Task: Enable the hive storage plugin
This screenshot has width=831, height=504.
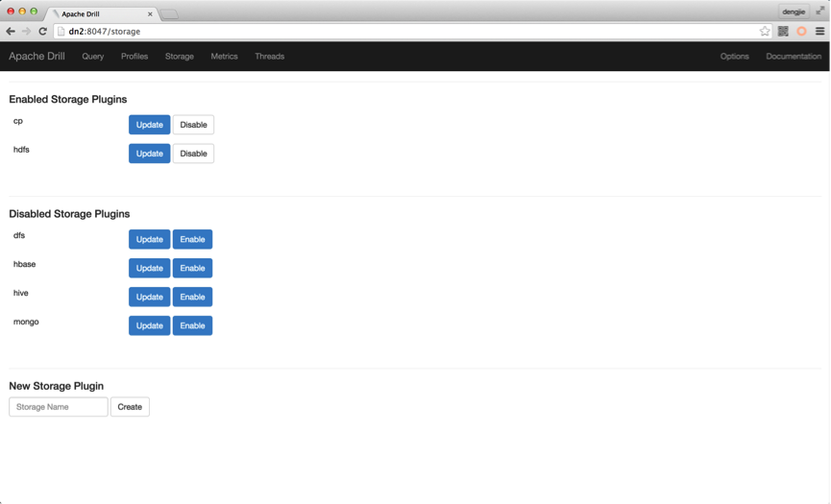Action: [192, 297]
